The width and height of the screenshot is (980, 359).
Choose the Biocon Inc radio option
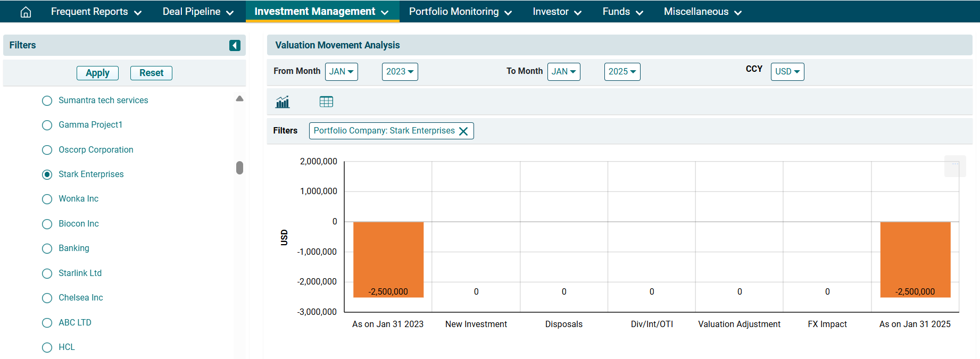point(47,224)
